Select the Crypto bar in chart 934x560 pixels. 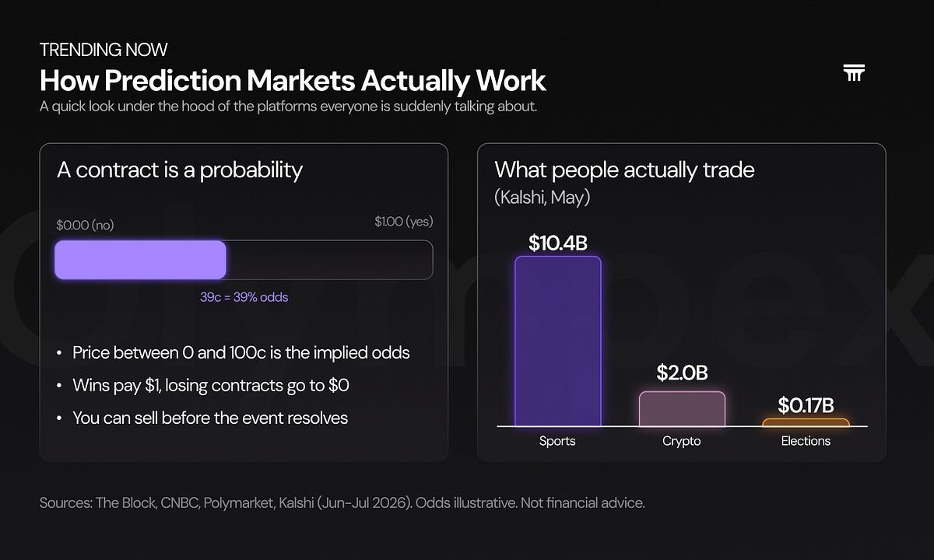[682, 409]
